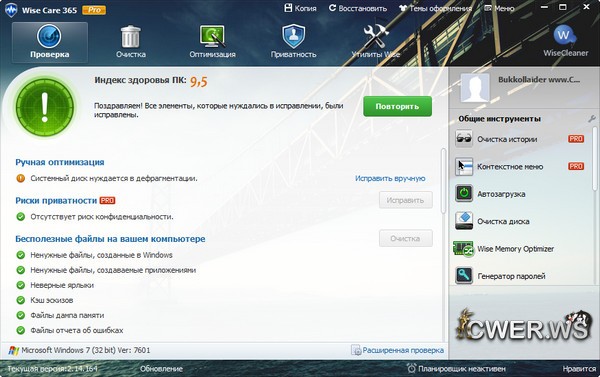Open the Утилиты Wise tab
This screenshot has height=377, width=600.
376,42
